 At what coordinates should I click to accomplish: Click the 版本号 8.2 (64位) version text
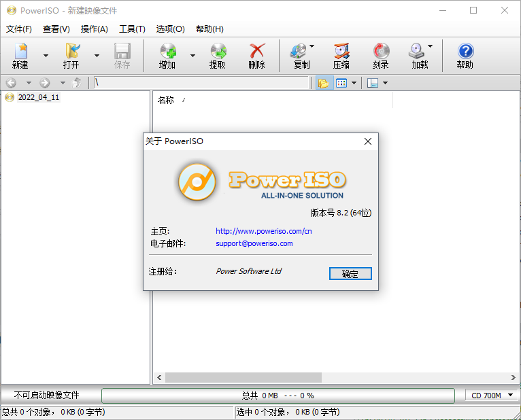pos(341,213)
